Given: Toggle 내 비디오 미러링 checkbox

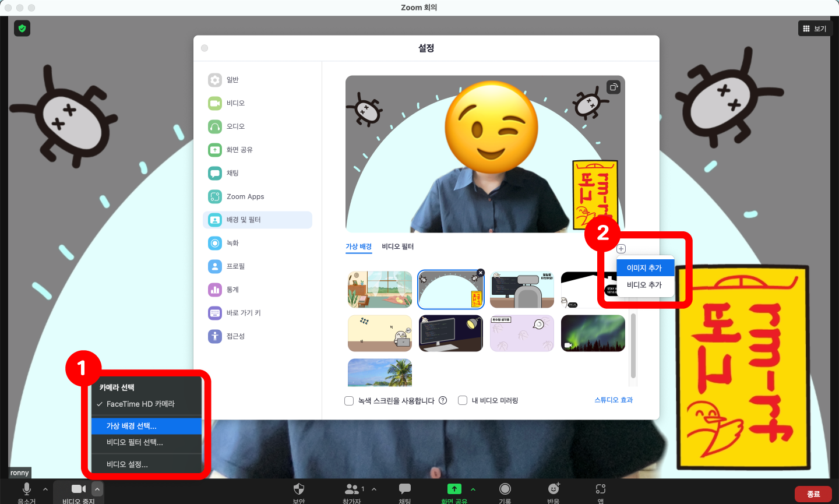Looking at the screenshot, I should 463,400.
